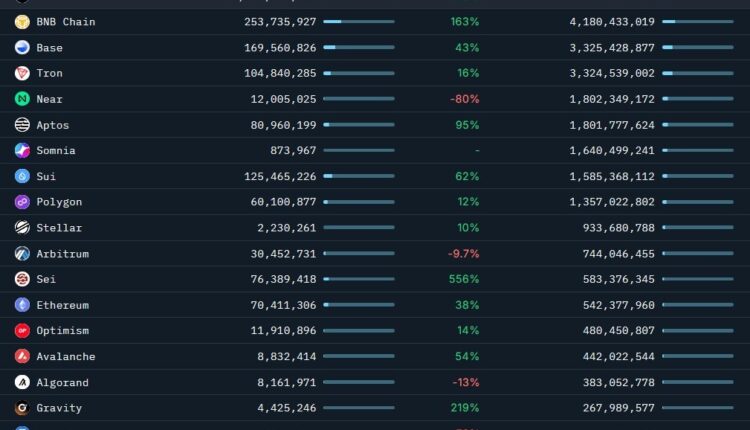Click the Near -80% change value

click(464, 99)
